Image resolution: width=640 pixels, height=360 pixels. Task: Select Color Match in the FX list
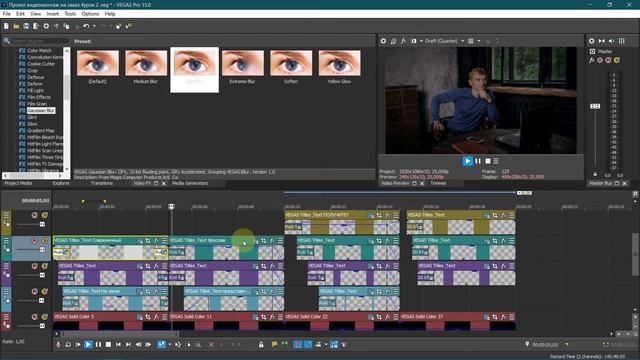pos(39,51)
